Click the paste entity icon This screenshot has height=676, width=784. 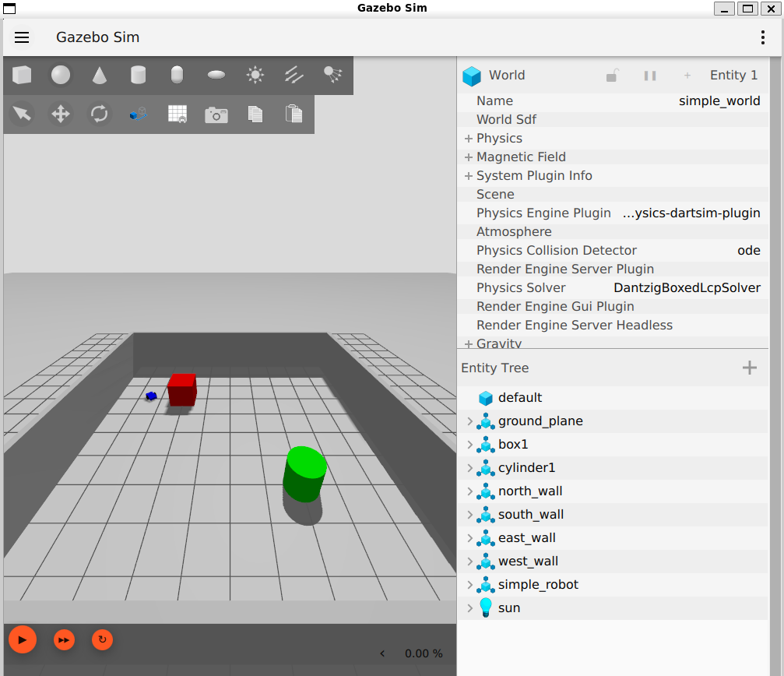pyautogui.click(x=294, y=114)
